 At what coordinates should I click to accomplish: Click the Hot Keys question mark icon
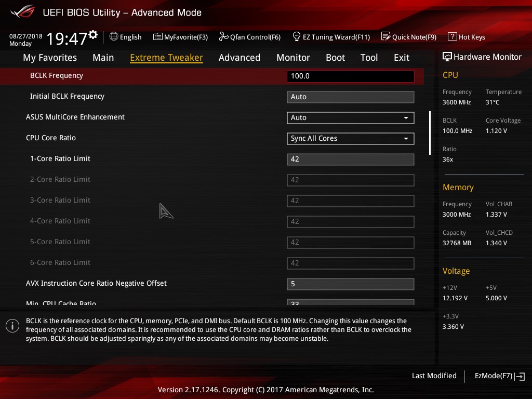(x=453, y=36)
